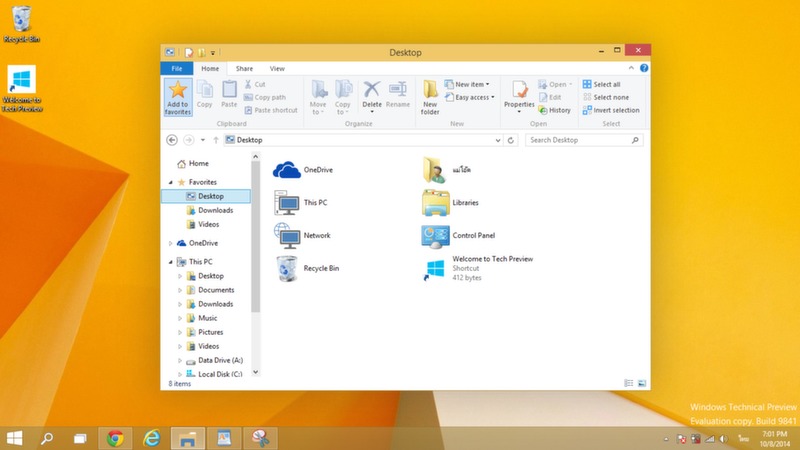Image resolution: width=800 pixels, height=450 pixels.
Task: Click Paste shortcut command
Action: [270, 110]
